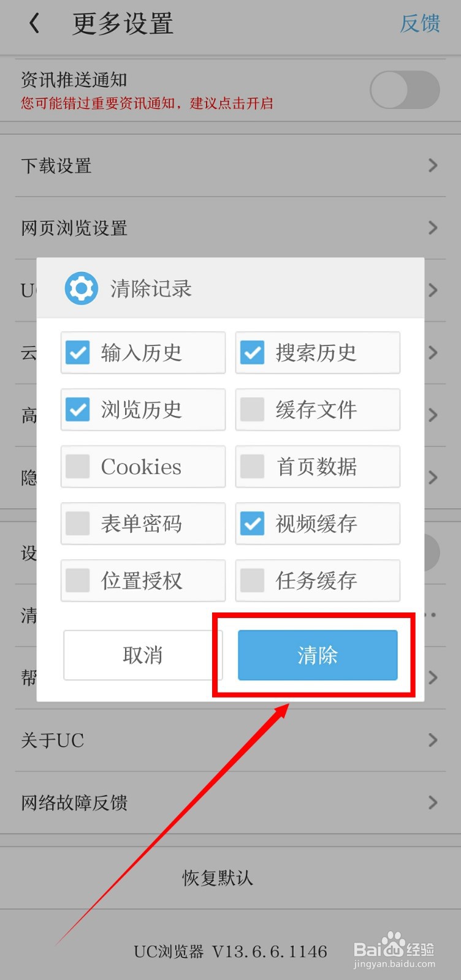Tap the back arrow icon
Image resolution: width=461 pixels, height=980 pixels.
(x=34, y=24)
